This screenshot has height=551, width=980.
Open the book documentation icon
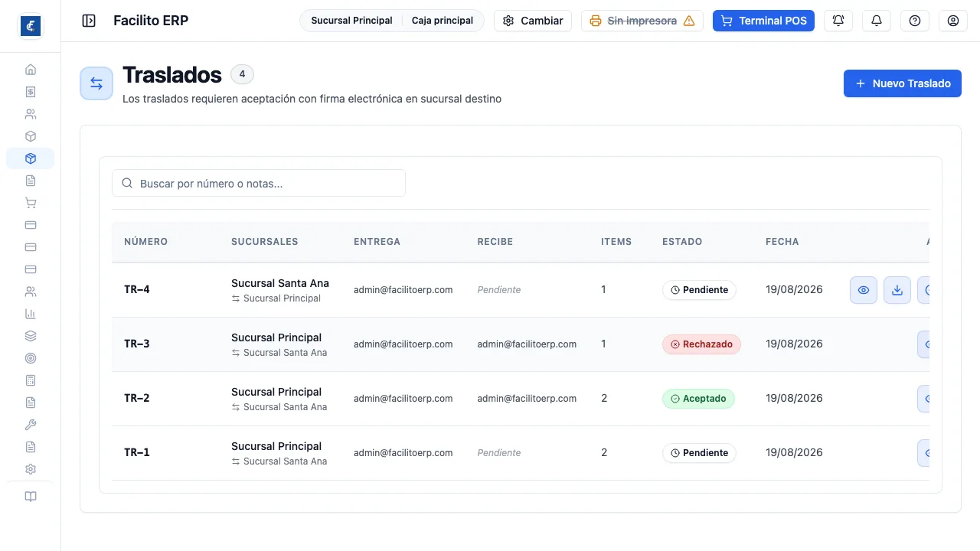[31, 497]
